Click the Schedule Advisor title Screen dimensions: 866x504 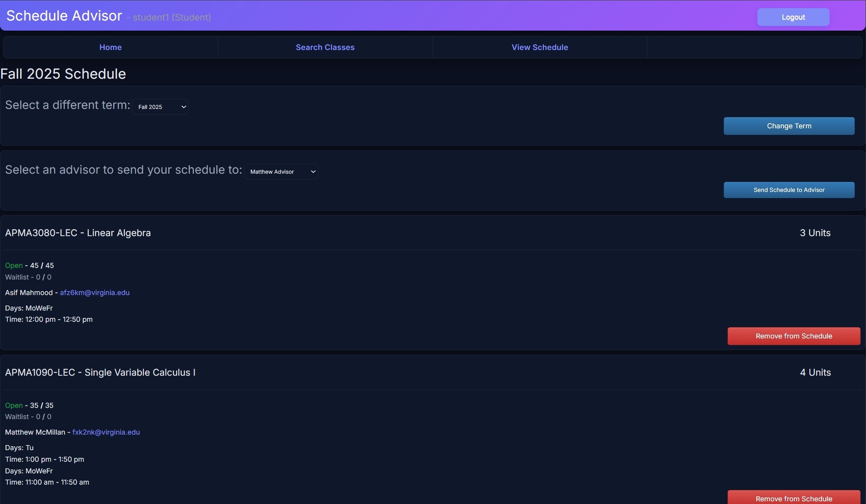pyautogui.click(x=64, y=16)
